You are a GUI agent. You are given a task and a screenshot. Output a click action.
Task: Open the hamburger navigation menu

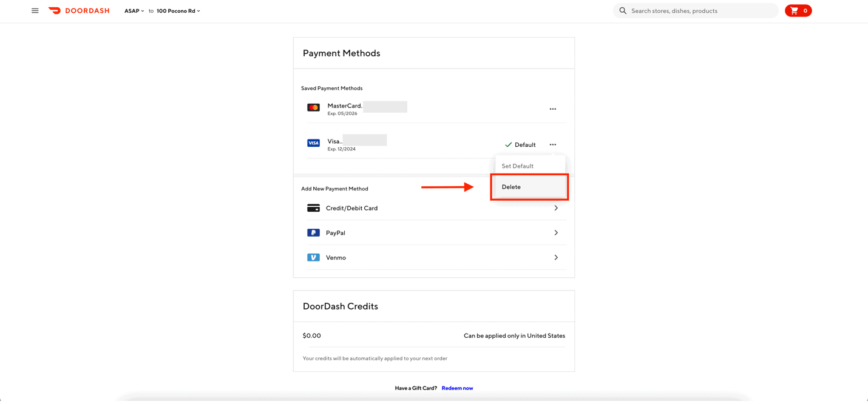35,11
